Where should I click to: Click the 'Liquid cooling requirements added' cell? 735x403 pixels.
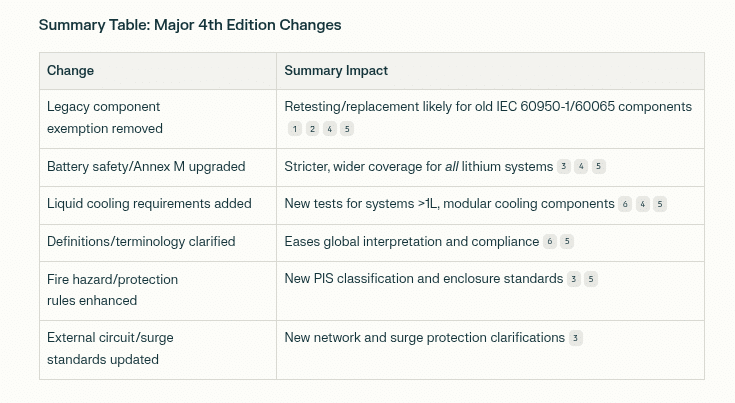click(158, 205)
